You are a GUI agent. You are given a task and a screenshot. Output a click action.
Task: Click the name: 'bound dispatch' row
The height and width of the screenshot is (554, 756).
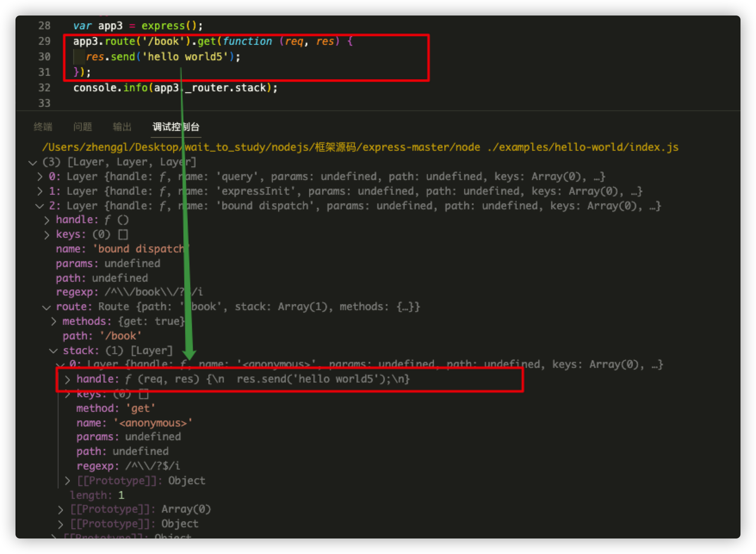[122, 249]
